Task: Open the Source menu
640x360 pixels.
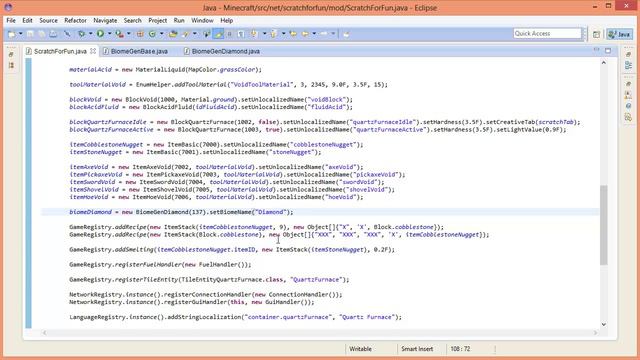Action: coord(48,20)
